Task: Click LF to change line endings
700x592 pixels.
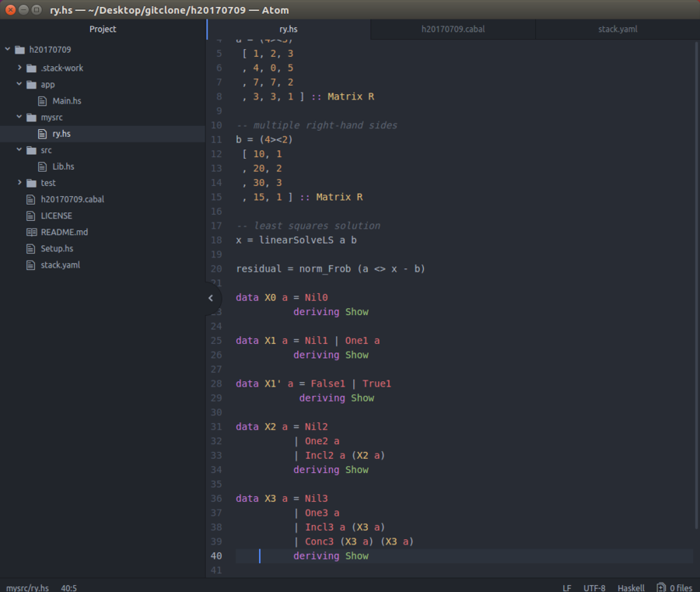Action: (x=567, y=587)
